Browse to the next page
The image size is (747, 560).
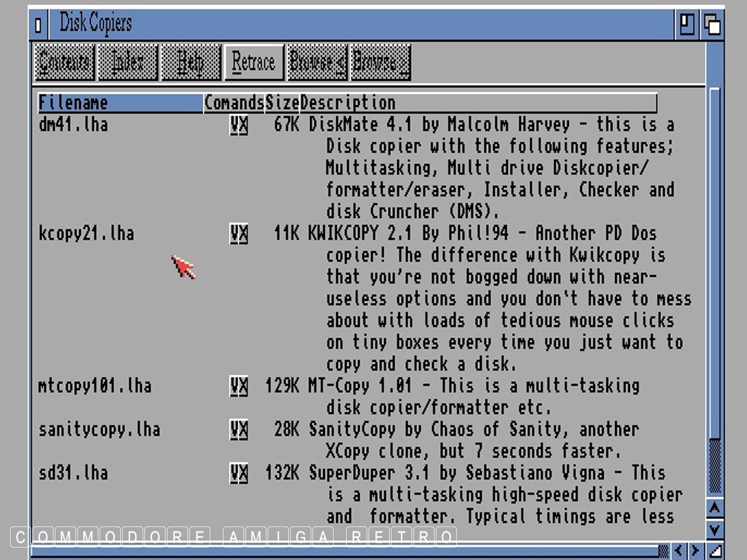pos(380,62)
